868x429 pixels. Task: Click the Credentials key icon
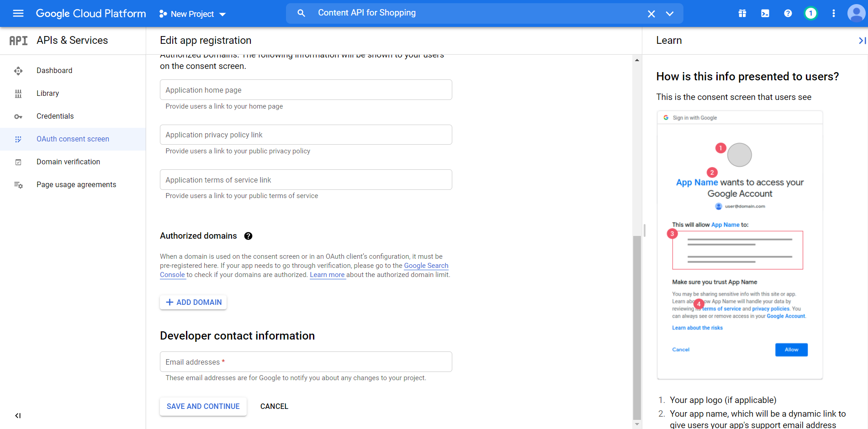point(18,117)
